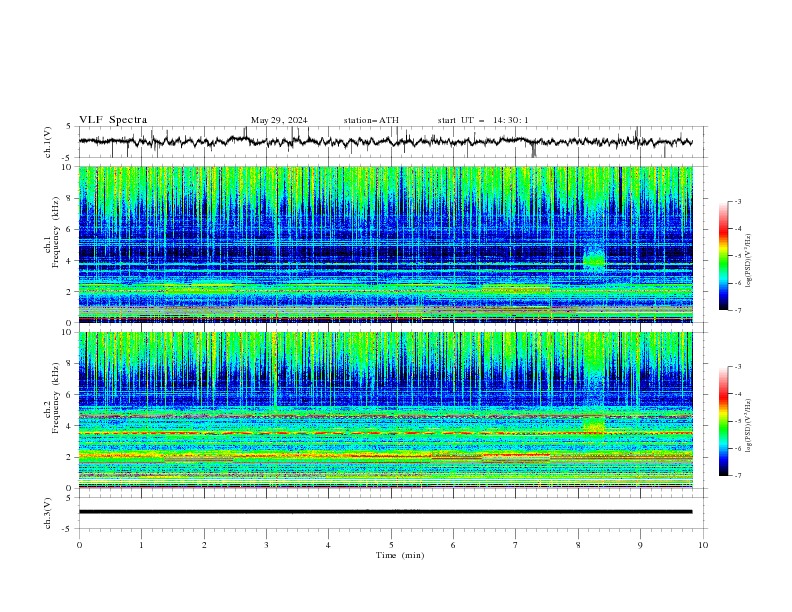Click the date "May 29, 2024"
The width and height of the screenshot is (792, 612).
coord(279,120)
